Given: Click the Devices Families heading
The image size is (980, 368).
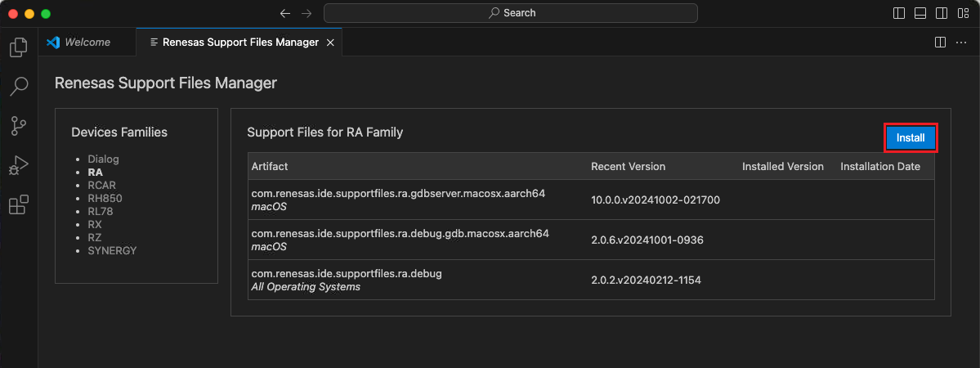Looking at the screenshot, I should pos(119,132).
